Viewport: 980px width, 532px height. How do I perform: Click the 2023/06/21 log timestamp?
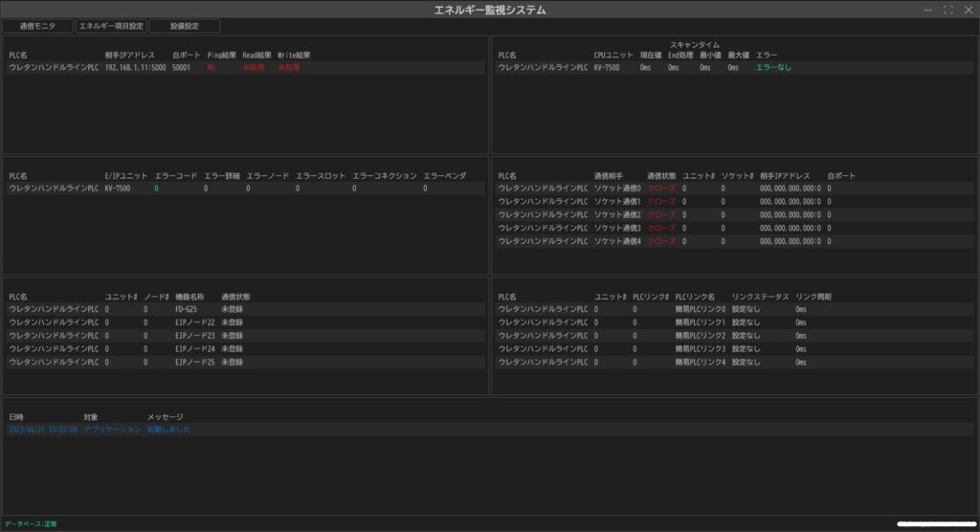tap(42, 430)
